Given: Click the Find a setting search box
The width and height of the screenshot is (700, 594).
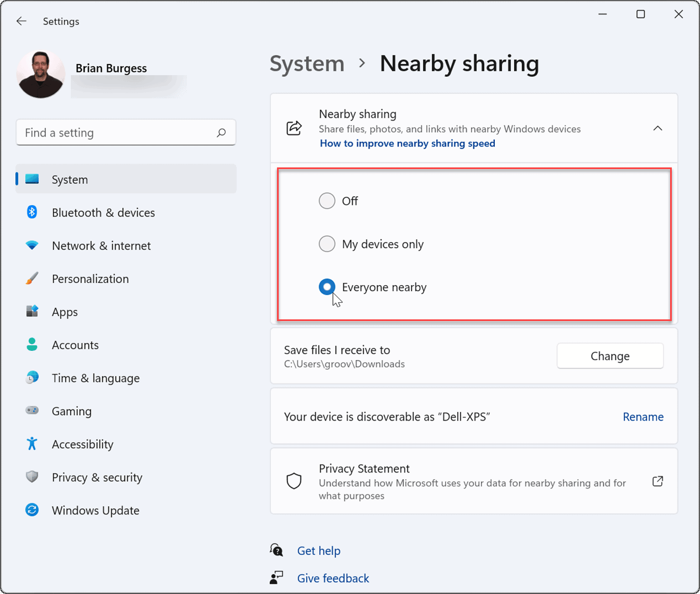Looking at the screenshot, I should pos(126,133).
